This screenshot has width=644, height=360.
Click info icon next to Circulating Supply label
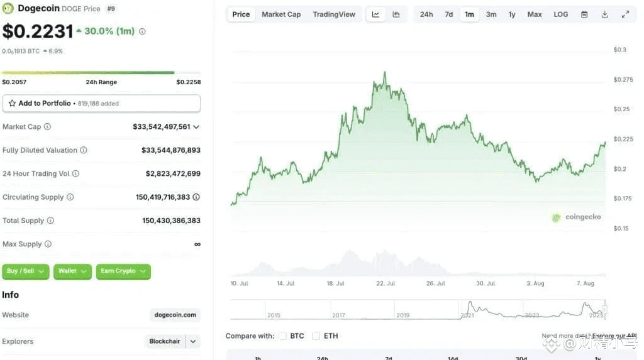click(x=70, y=197)
